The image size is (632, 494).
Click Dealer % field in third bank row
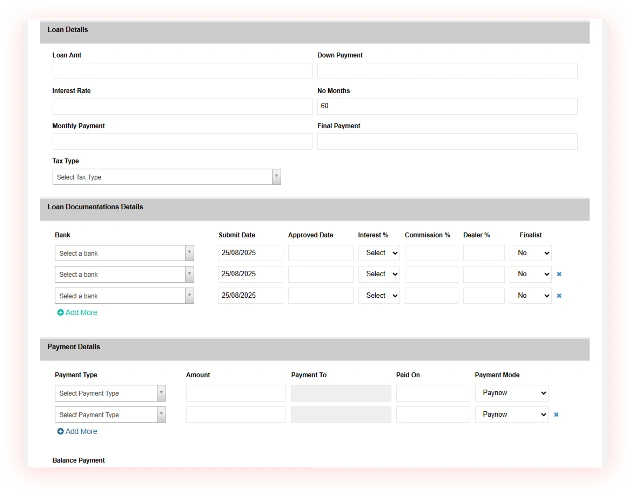[x=484, y=296]
